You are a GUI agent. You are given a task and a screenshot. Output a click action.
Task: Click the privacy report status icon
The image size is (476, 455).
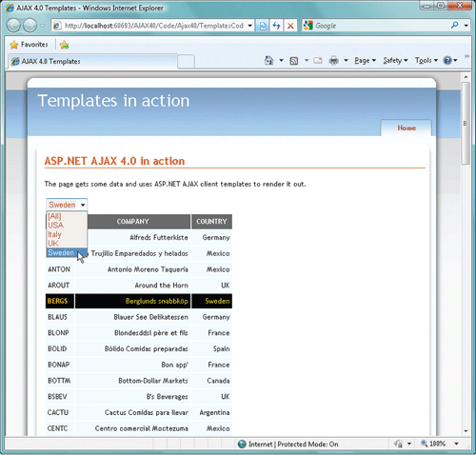coord(399,444)
